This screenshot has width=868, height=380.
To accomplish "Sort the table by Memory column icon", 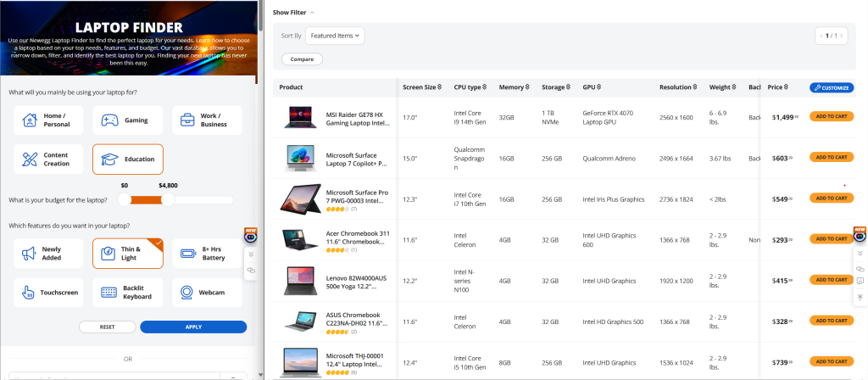I will tap(528, 87).
